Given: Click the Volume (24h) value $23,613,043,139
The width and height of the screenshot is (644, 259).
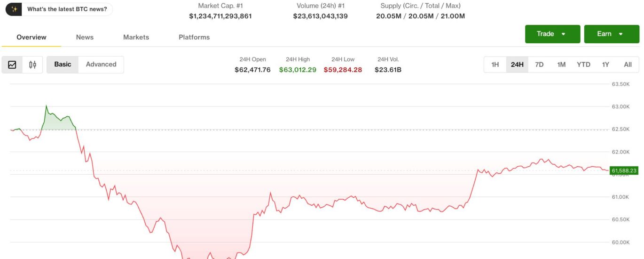Looking at the screenshot, I should (321, 16).
